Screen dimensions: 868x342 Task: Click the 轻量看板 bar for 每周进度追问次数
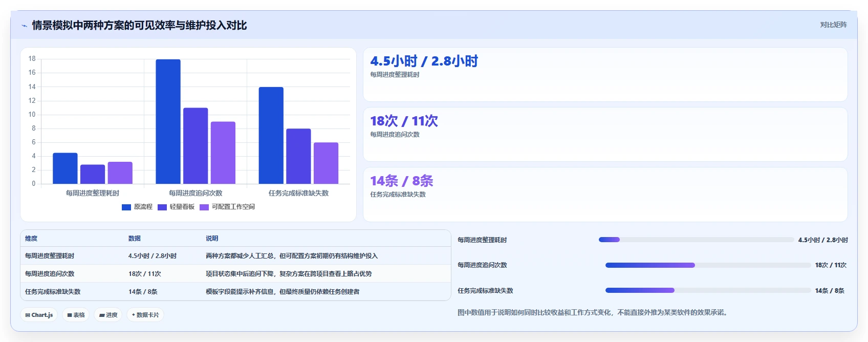(196, 146)
